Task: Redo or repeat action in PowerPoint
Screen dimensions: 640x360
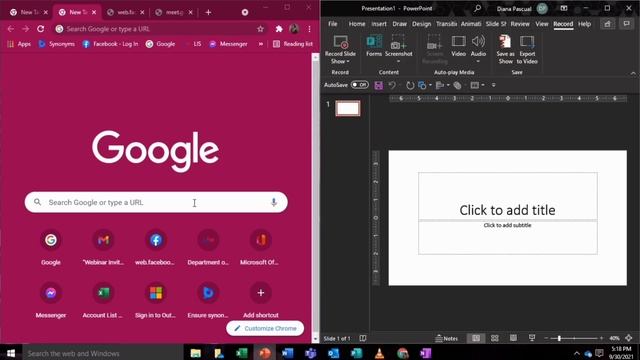Action: coord(410,85)
